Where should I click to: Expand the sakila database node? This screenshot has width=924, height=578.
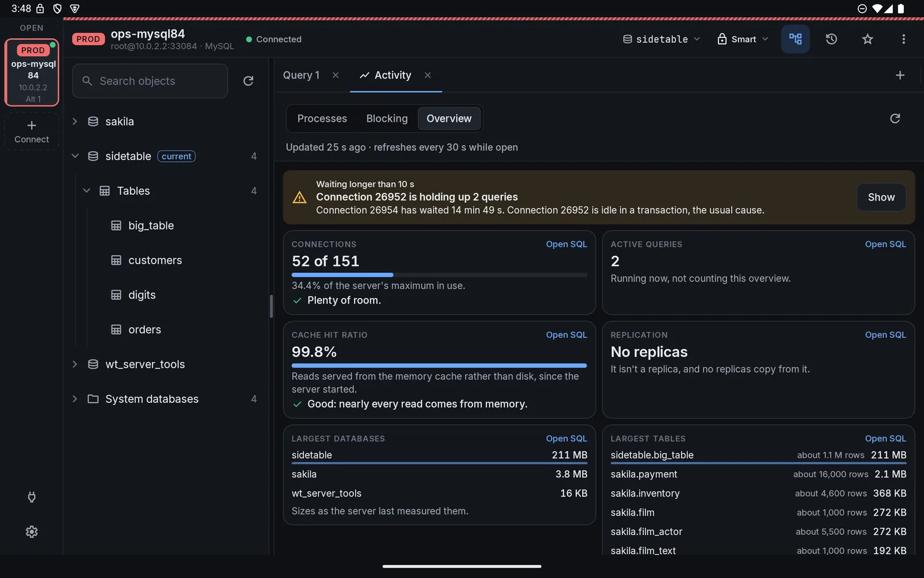[x=74, y=121]
